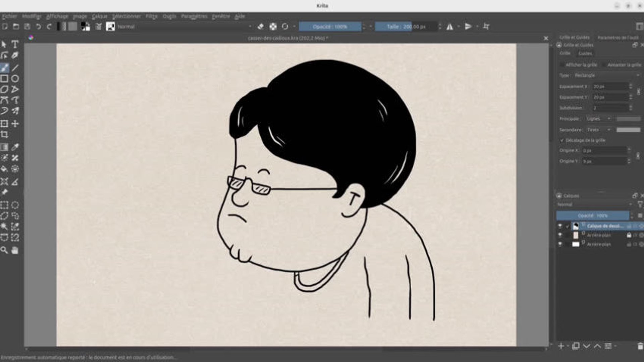The width and height of the screenshot is (644, 362).
Task: Click the wrap-around mode icon
Action: click(486, 26)
